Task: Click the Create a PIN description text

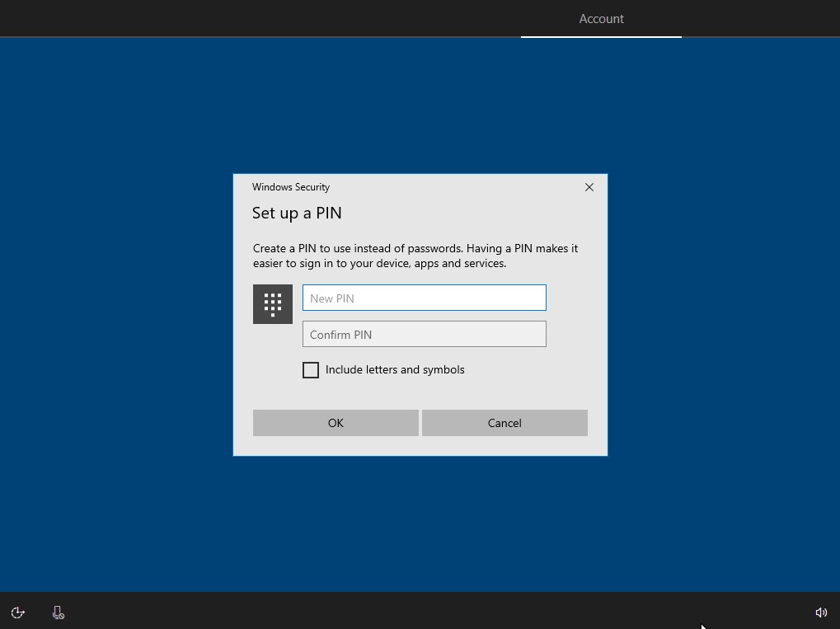Action: click(415, 256)
